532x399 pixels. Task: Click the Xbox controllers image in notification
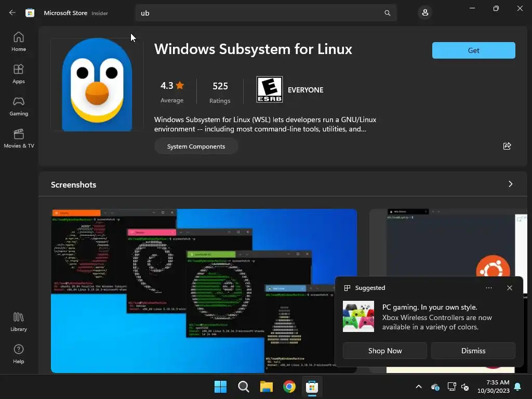click(358, 316)
